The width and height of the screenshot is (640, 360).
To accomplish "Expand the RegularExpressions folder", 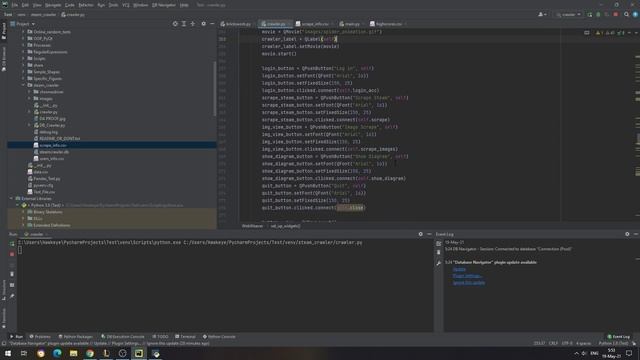I will (23, 52).
